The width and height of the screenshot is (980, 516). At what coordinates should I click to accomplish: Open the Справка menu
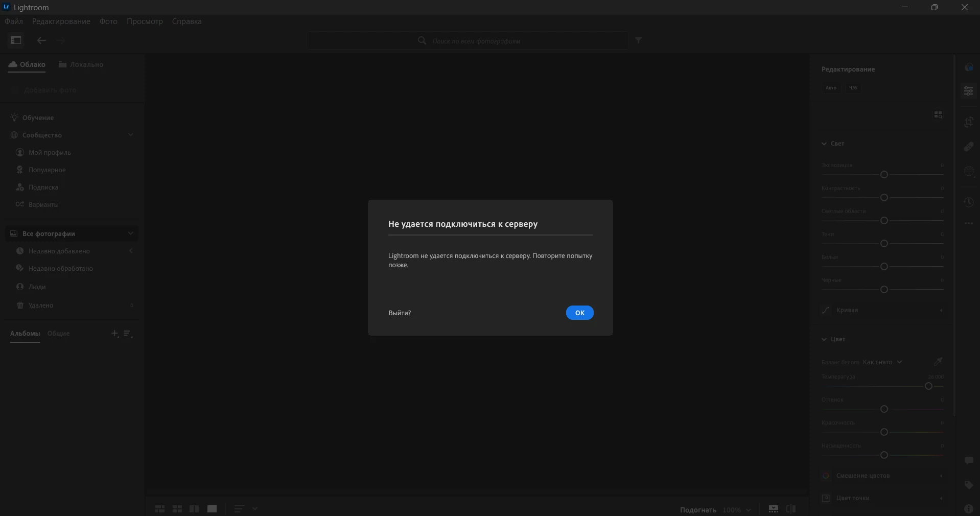point(186,21)
